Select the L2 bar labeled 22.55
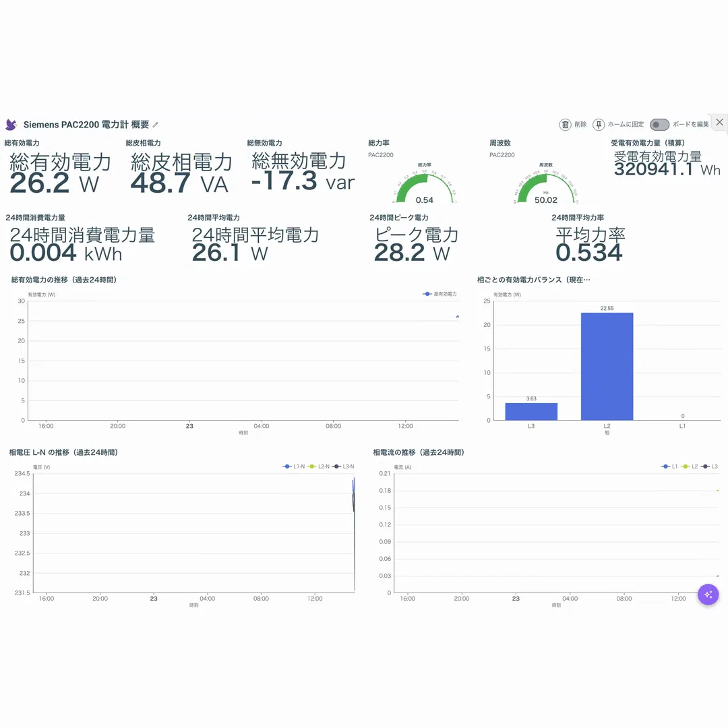 pyautogui.click(x=607, y=366)
